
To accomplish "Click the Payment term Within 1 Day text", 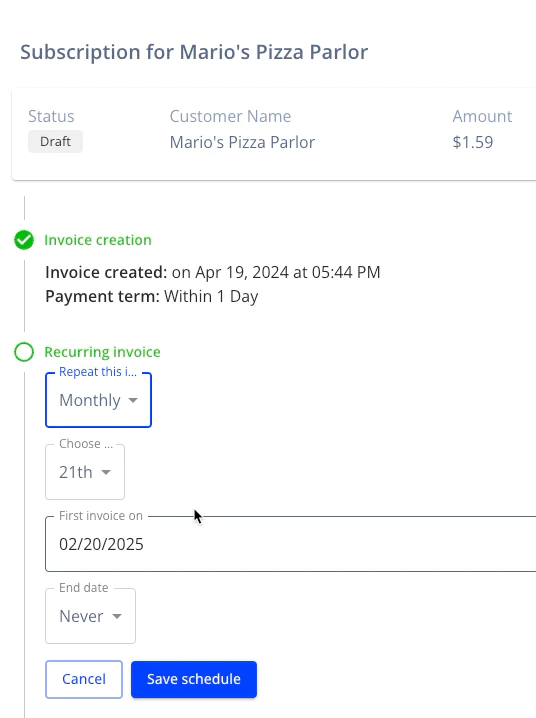I will tap(152, 296).
